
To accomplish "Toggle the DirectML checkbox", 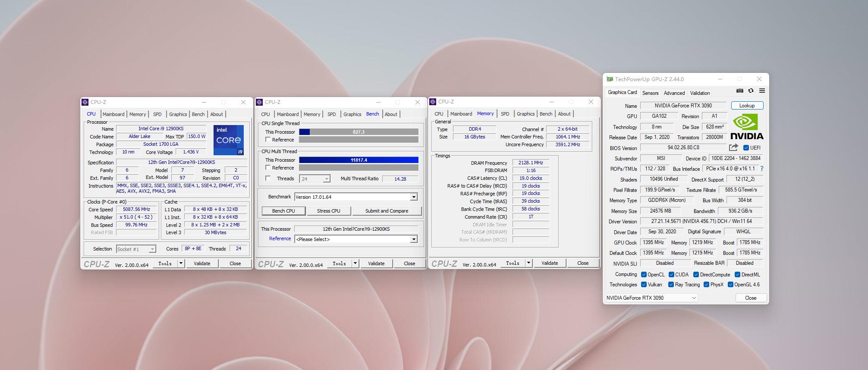I will tap(737, 274).
